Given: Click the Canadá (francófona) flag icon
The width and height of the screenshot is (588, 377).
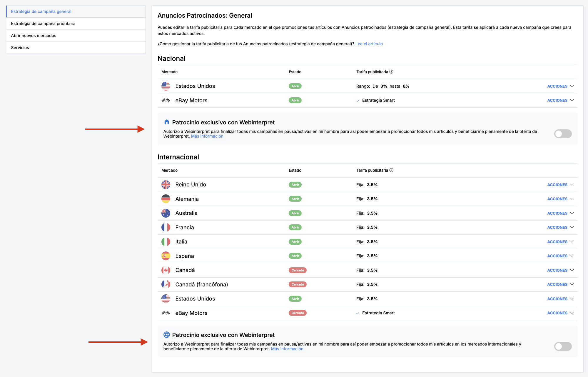Looking at the screenshot, I should (x=166, y=284).
